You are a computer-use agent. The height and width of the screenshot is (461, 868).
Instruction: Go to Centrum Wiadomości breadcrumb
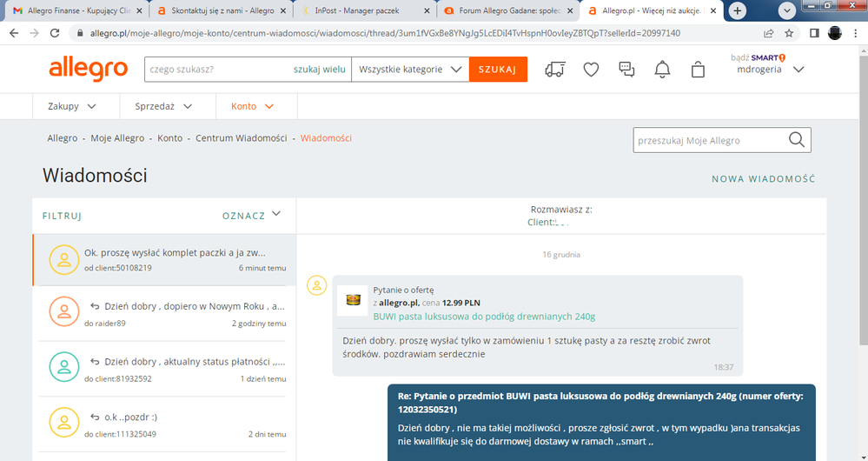242,138
